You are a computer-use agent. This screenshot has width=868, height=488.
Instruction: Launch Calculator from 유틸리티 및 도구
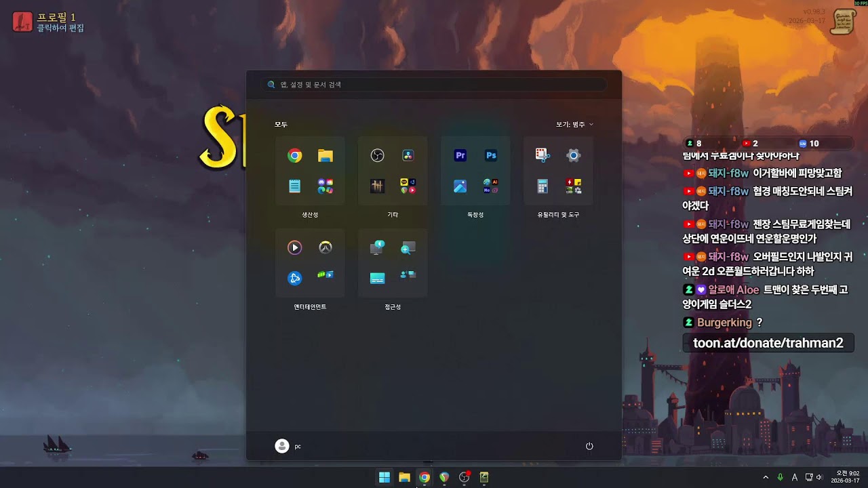542,186
